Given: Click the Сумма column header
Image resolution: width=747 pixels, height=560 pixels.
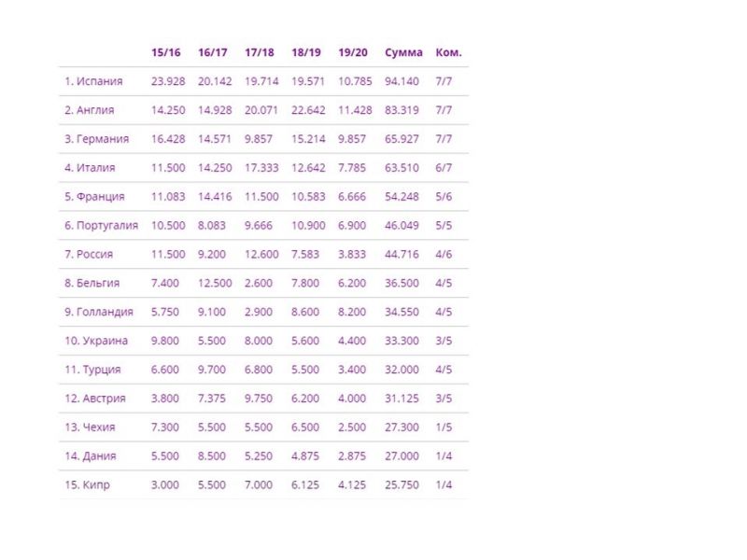Looking at the screenshot, I should click(x=403, y=52).
